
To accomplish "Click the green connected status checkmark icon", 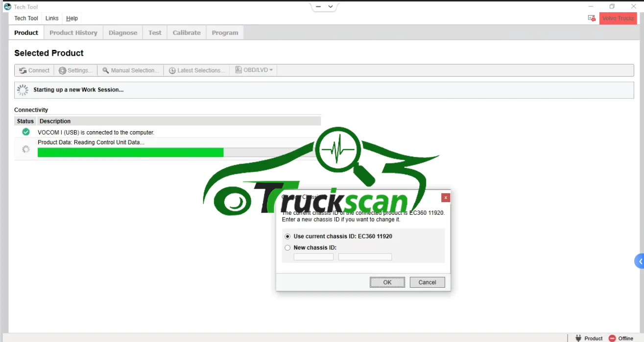I will point(26,132).
